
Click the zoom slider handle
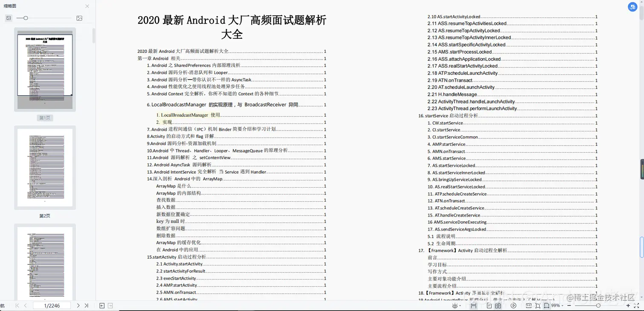click(x=598, y=305)
